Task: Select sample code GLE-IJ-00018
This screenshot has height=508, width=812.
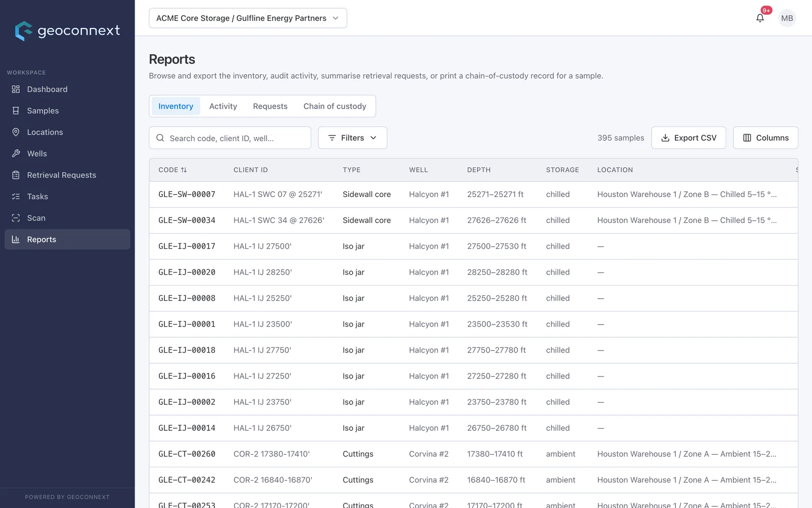Action: point(187,350)
